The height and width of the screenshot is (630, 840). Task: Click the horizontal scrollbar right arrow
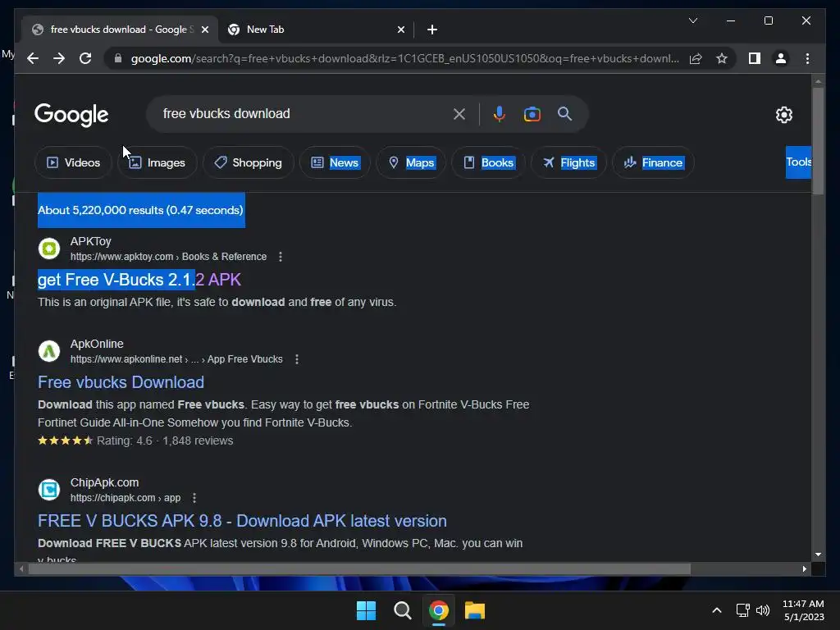click(804, 569)
